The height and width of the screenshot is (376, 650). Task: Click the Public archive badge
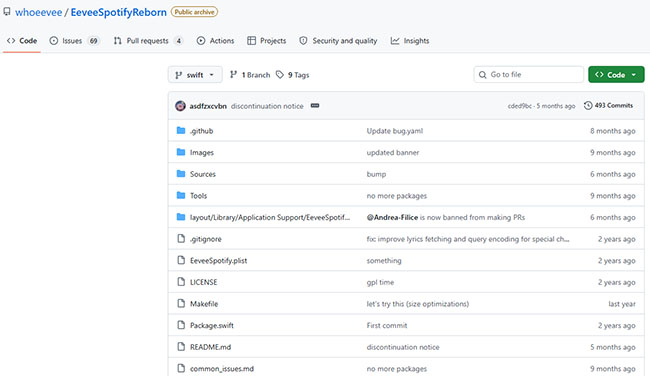click(194, 12)
